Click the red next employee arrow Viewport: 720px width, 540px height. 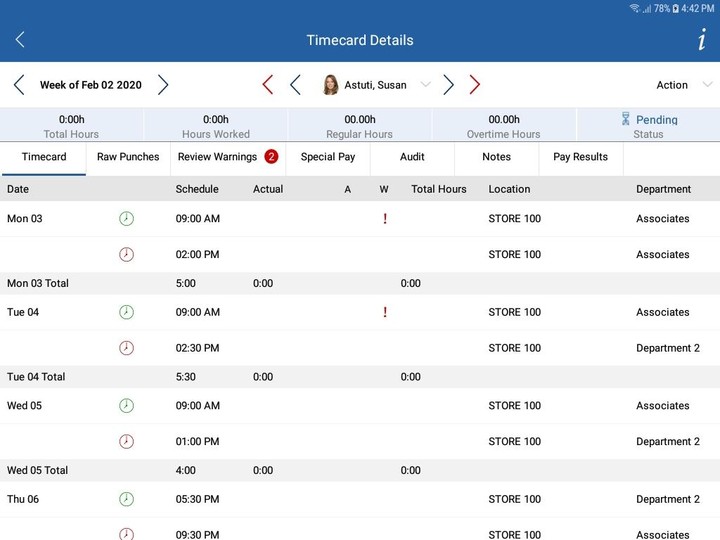[475, 85]
